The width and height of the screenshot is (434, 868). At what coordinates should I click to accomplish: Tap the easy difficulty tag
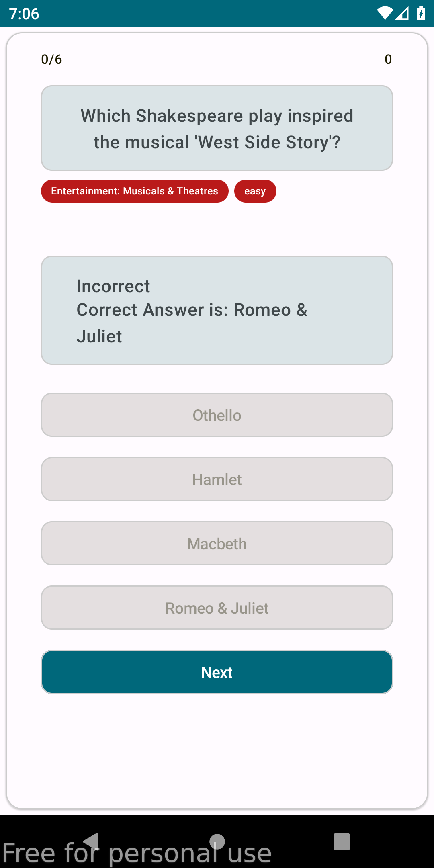pos(255,191)
